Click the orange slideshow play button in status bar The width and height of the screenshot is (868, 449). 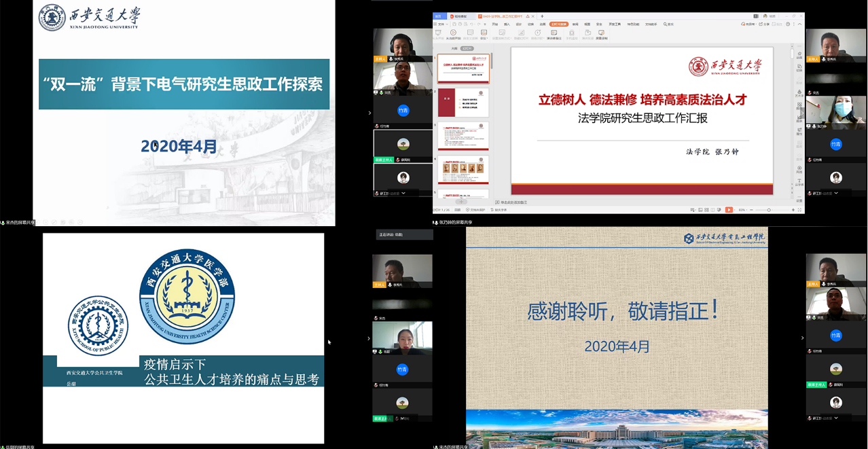(729, 210)
